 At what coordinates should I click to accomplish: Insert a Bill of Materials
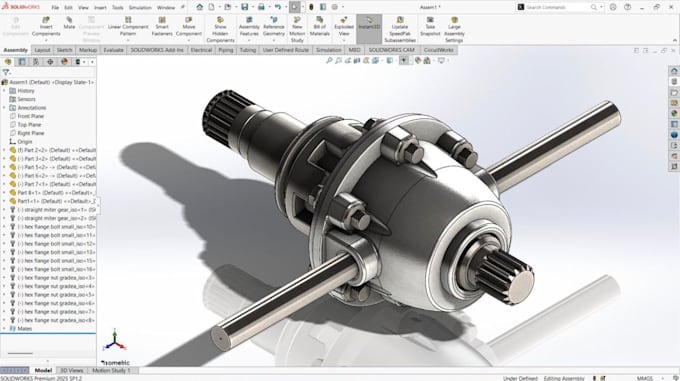tap(320, 26)
